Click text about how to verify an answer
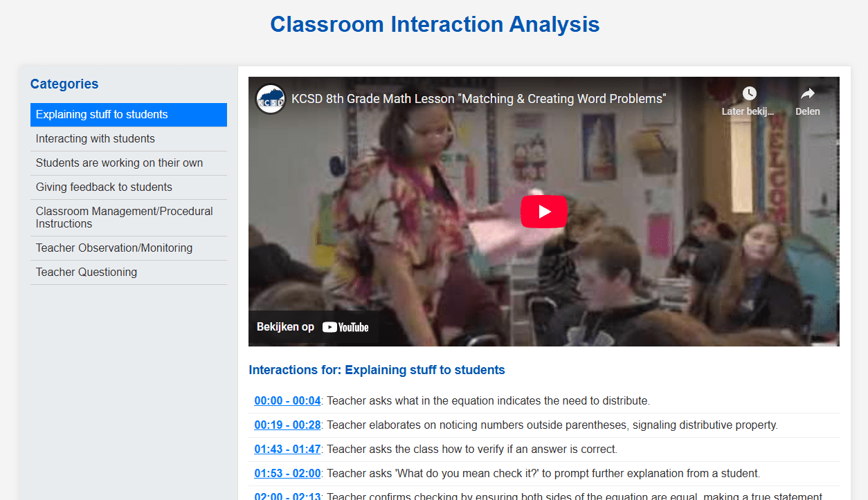Screen dimensions: 868x500 [x=472, y=450]
